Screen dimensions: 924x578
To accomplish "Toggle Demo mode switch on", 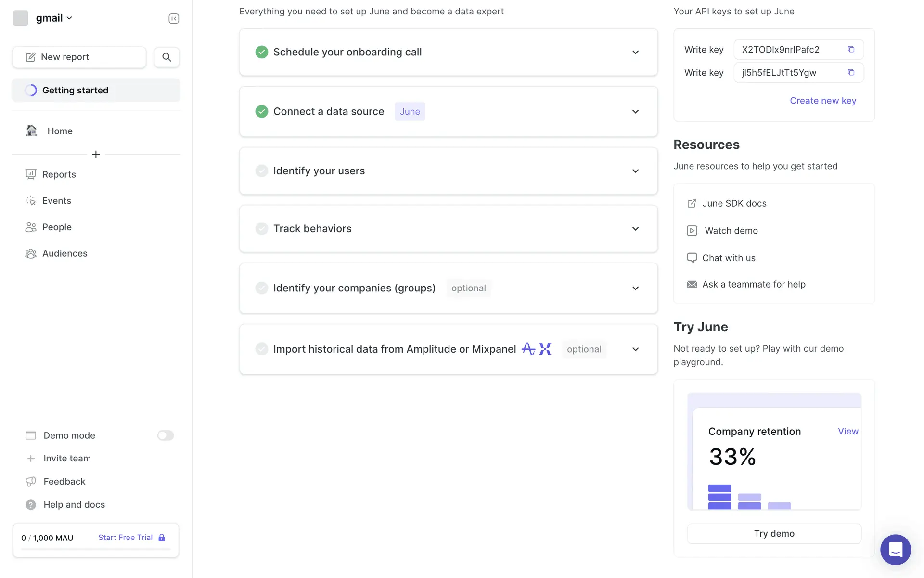I will pos(165,435).
